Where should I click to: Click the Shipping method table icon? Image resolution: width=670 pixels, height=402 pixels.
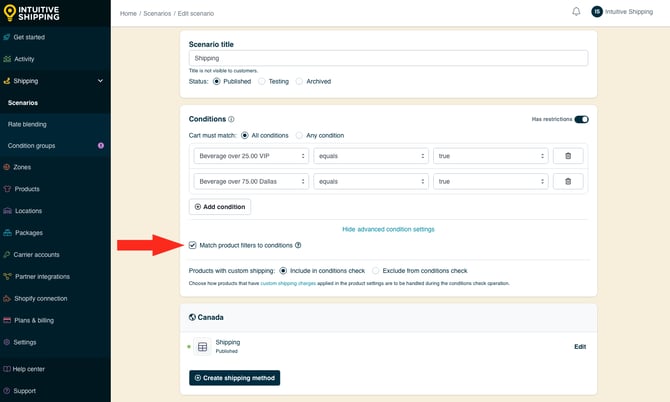[203, 346]
